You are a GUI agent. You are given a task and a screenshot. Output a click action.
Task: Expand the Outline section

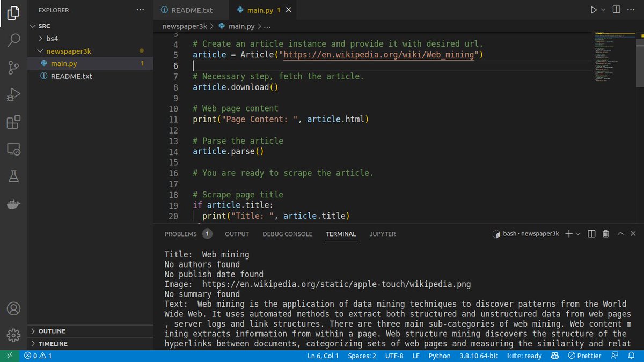point(90,331)
